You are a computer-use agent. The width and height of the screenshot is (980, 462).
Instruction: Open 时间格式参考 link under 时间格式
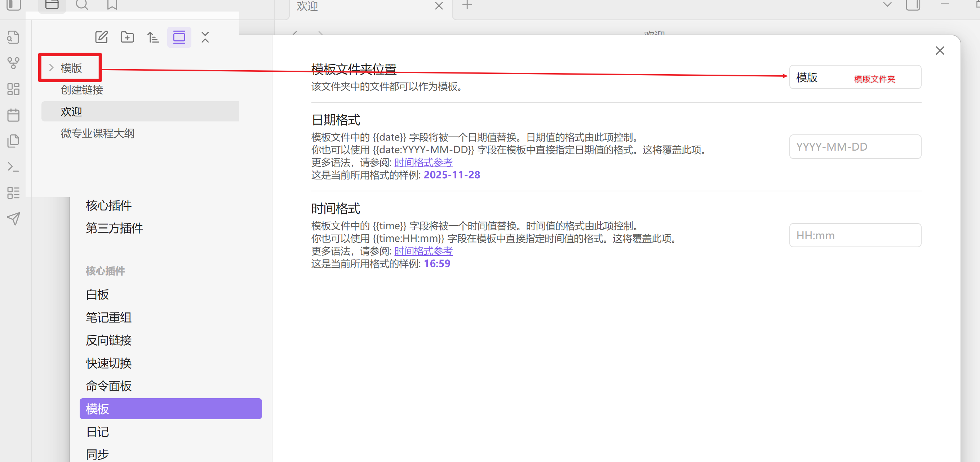(423, 251)
